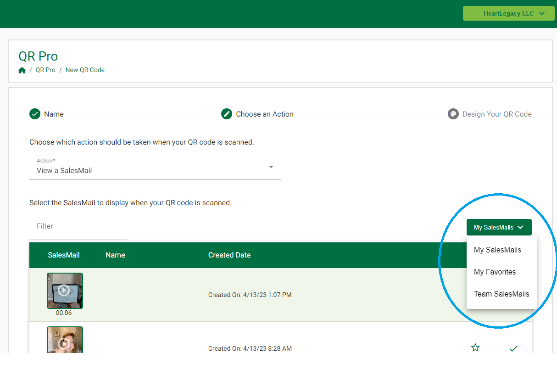Focus the Filter text field
This screenshot has width=557, height=392.
pyautogui.click(x=78, y=226)
